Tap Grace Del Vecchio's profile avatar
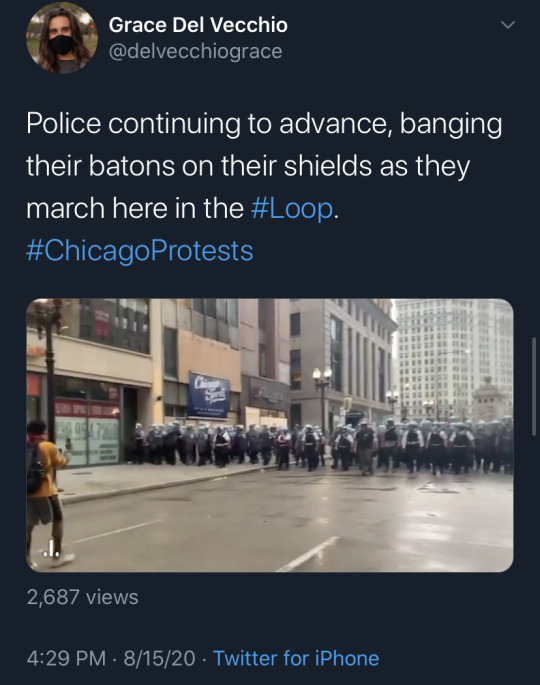Image resolution: width=540 pixels, height=685 pixels. [x=62, y=38]
